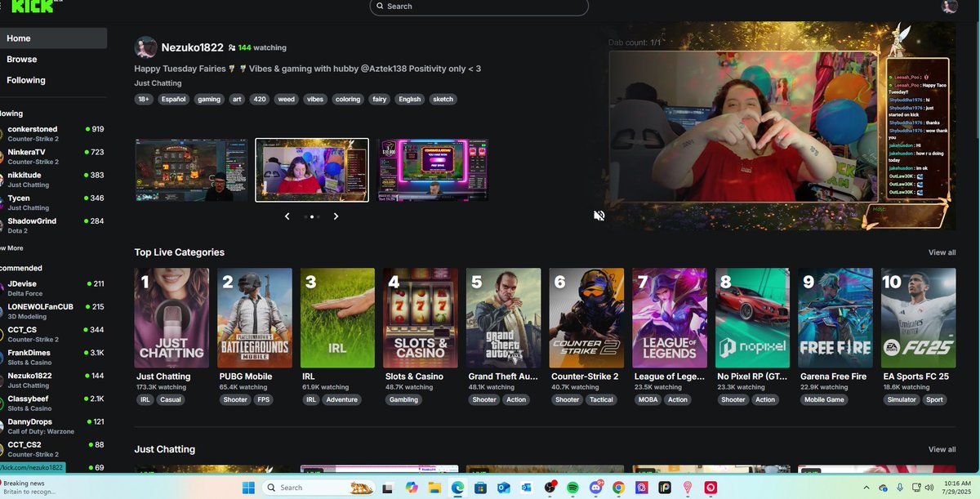Open the PUBG Mobile category card
Viewport: 980px width, 499px height.
click(x=255, y=318)
